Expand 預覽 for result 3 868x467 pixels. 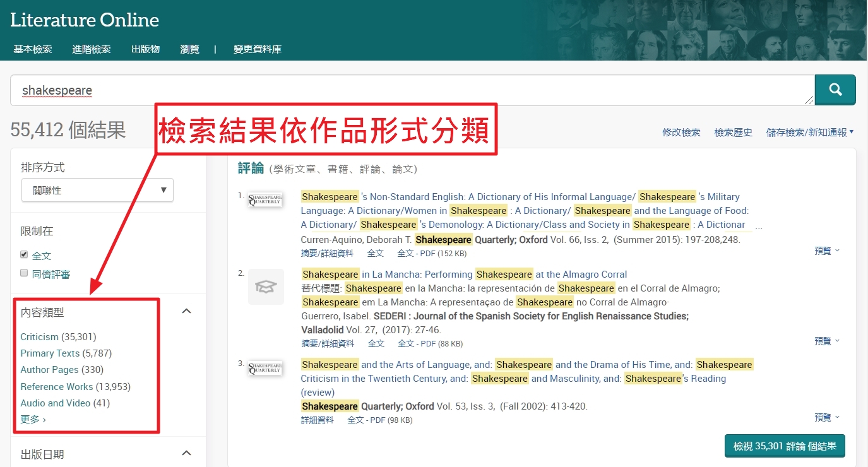(x=827, y=417)
